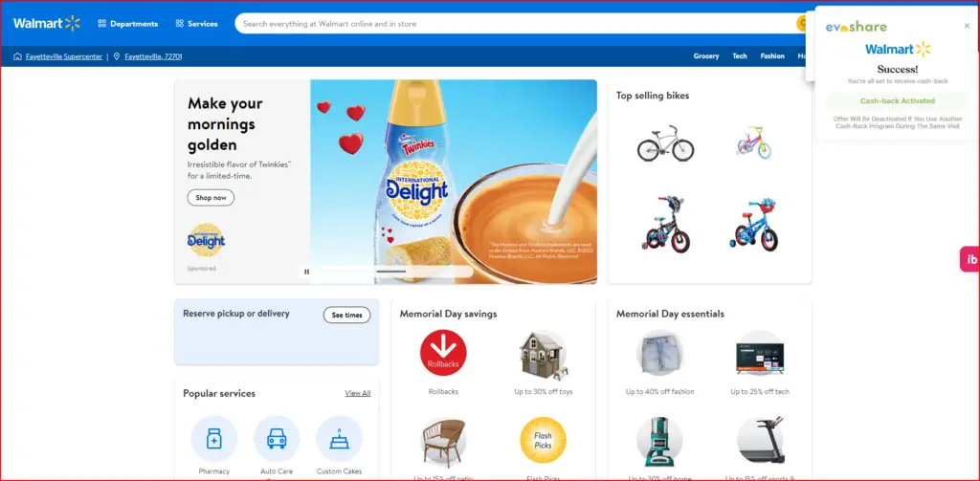Open the TV tech deal image
Image resolution: width=980 pixels, height=481 pixels.
click(760, 354)
